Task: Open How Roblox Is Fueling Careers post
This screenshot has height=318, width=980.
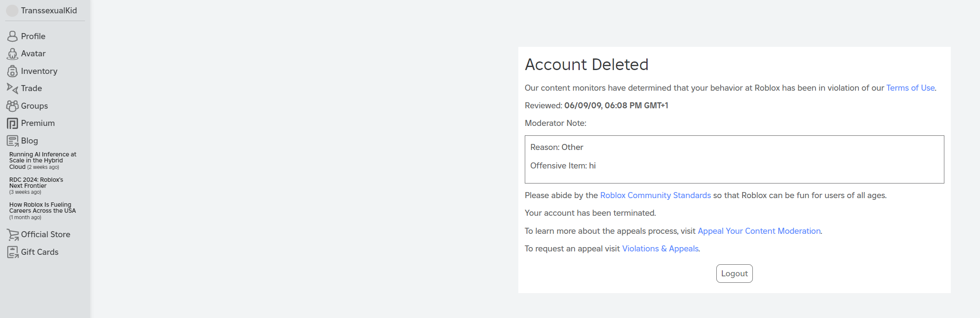Action: pyautogui.click(x=42, y=208)
